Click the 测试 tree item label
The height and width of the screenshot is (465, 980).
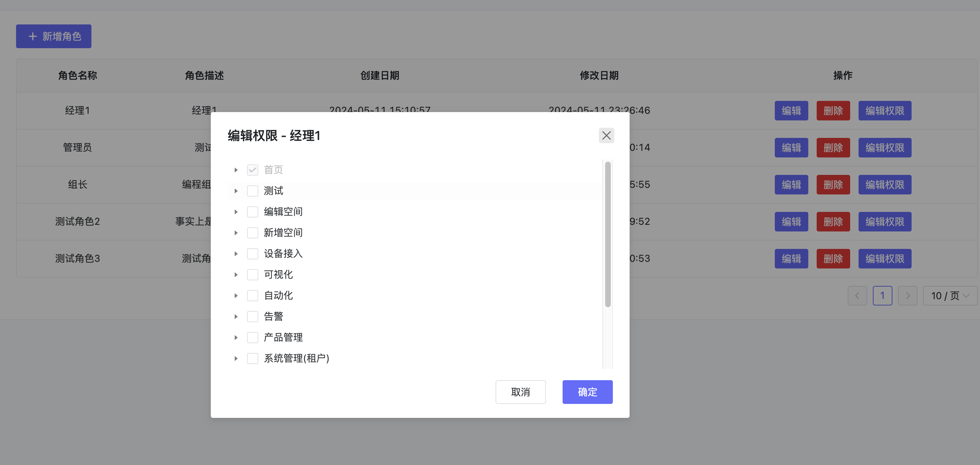coord(274,191)
